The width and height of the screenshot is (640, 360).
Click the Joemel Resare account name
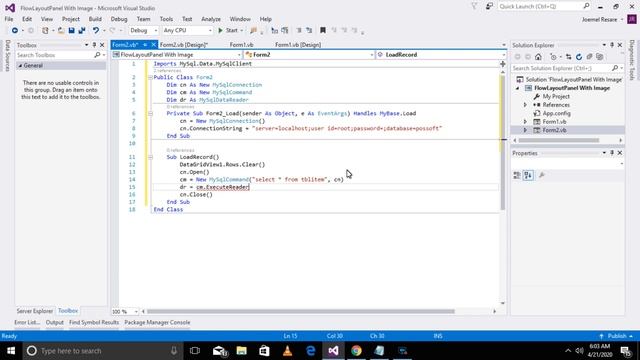coord(600,20)
